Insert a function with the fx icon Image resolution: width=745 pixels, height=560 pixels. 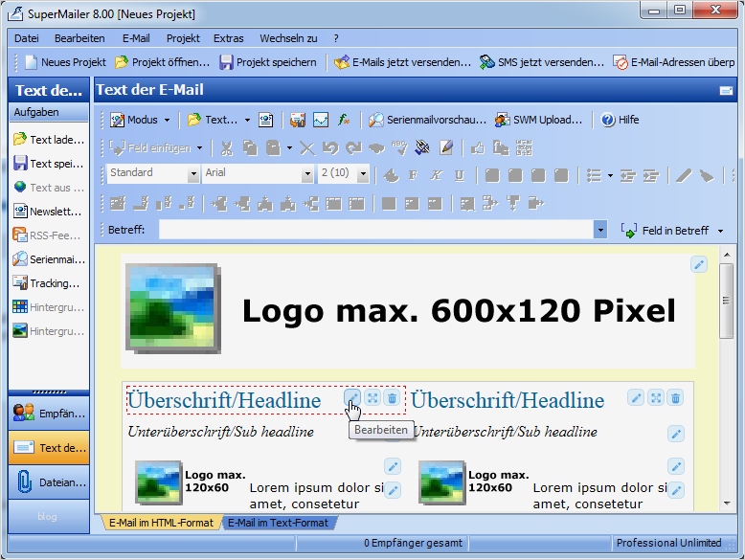click(x=344, y=120)
